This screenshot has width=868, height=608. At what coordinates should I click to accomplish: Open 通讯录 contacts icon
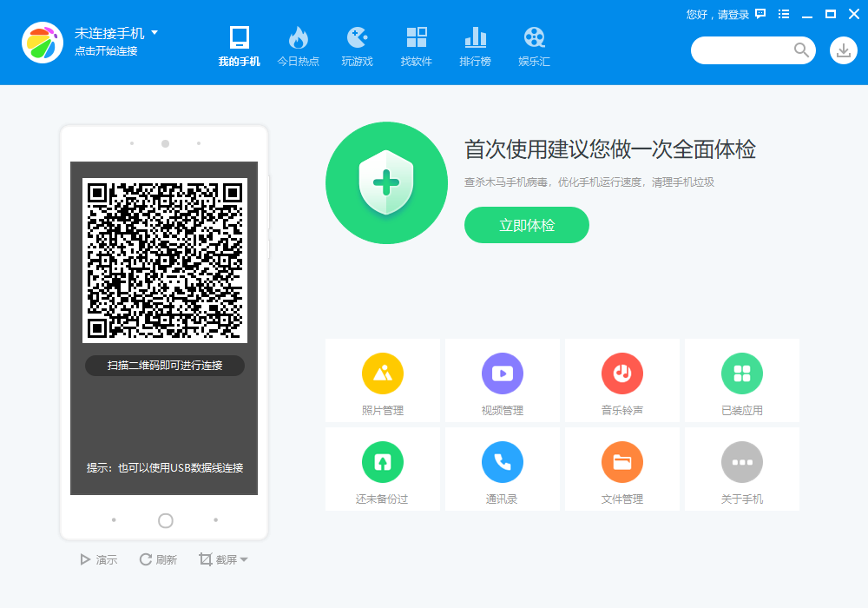click(502, 462)
